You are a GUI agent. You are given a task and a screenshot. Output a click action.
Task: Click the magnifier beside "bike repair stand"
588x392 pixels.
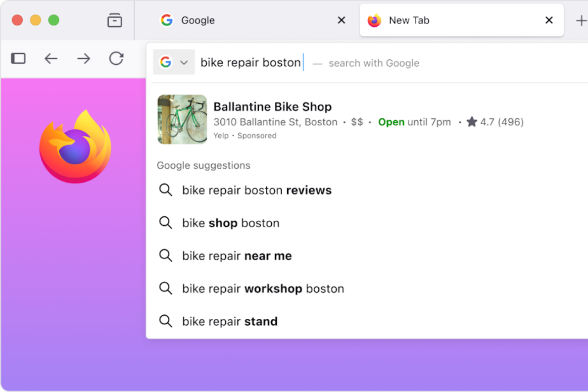click(x=165, y=321)
